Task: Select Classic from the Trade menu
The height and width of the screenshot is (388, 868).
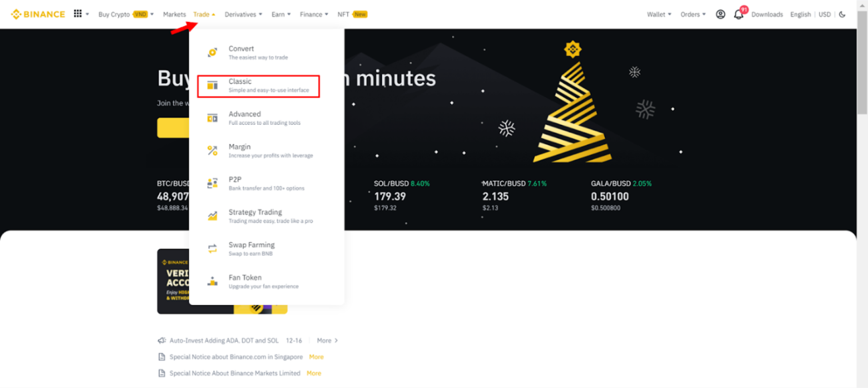Action: [x=258, y=85]
